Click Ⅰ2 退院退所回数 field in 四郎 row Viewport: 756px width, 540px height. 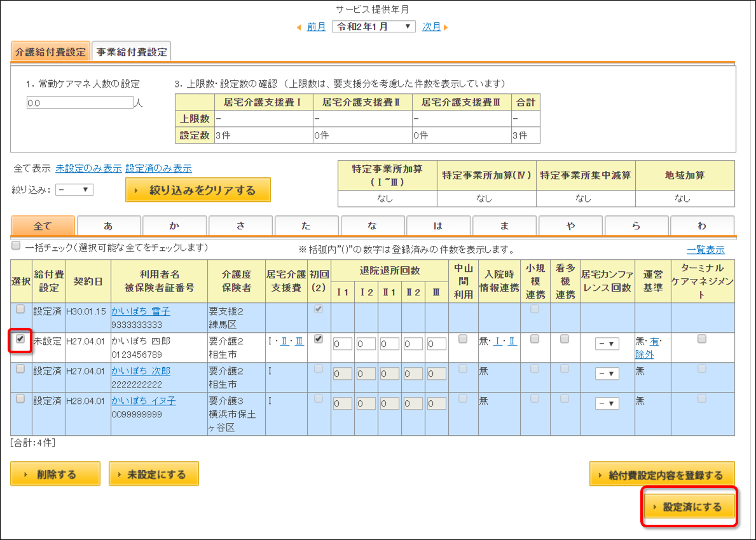[366, 344]
